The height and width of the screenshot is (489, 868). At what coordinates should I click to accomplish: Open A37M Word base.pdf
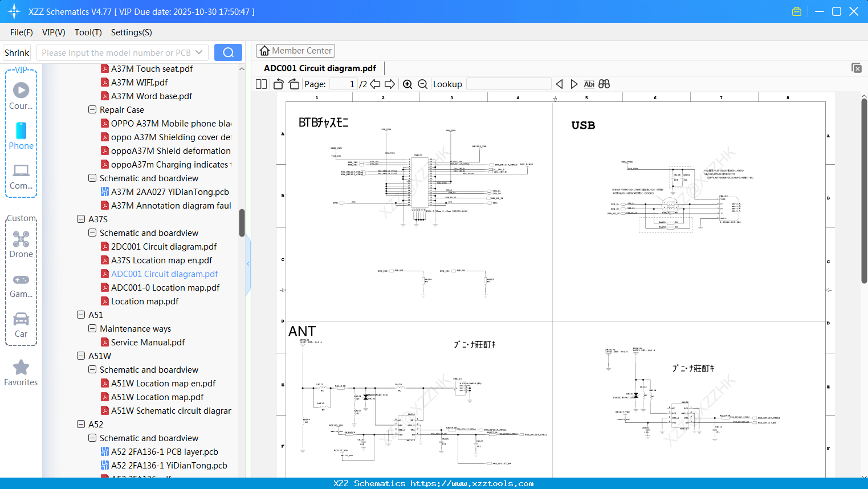[152, 96]
